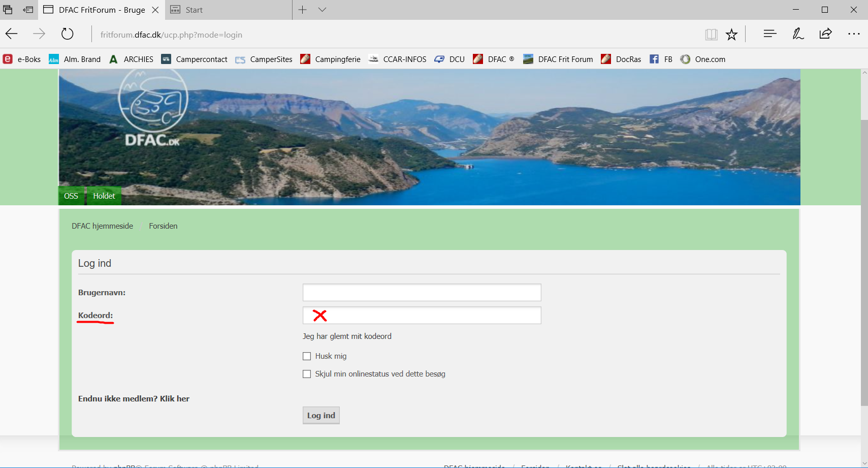Open the Hub panel
This screenshot has height=468, width=868.
770,34
